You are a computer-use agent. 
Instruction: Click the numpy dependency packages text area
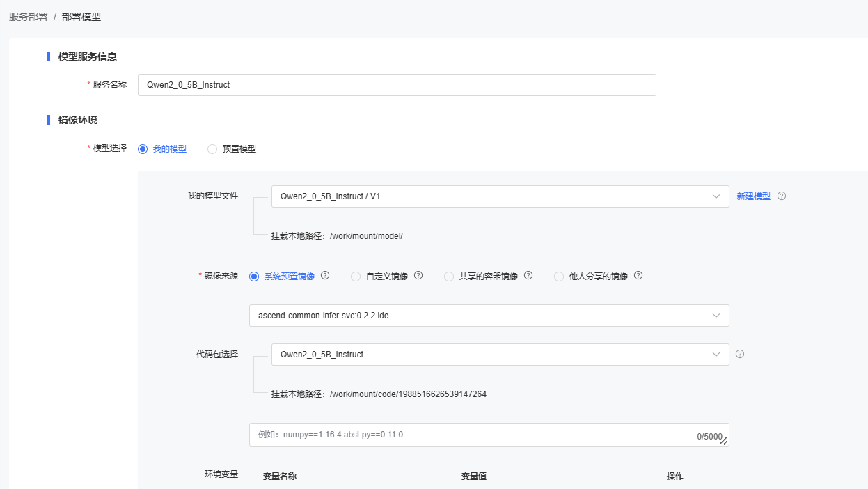[x=473, y=435]
